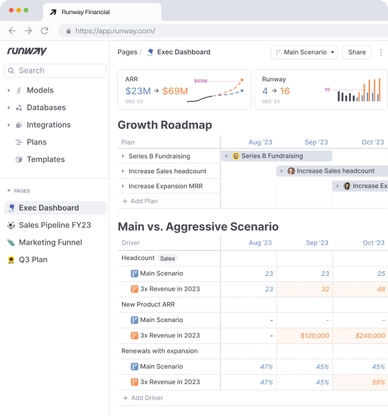Open the Q3 Plan page

[x=55, y=260]
